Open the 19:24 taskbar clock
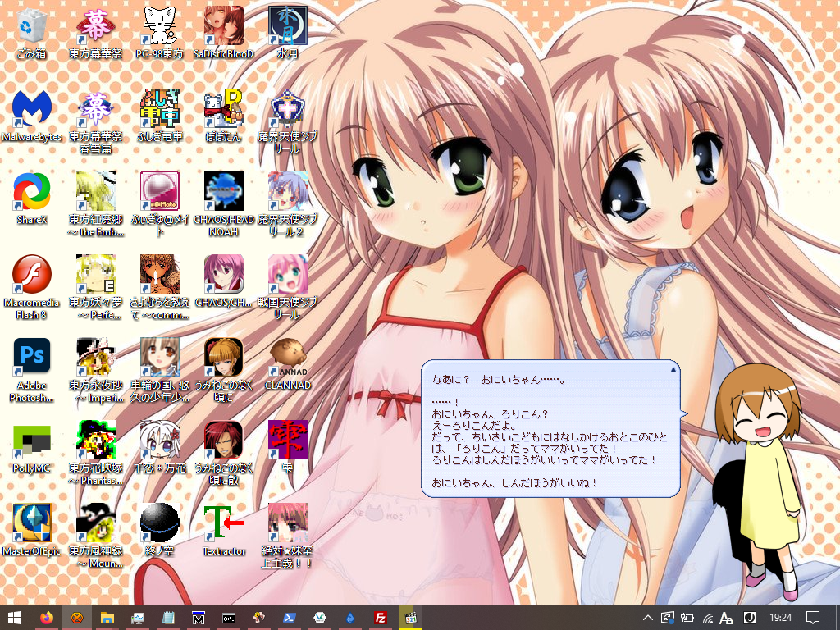The height and width of the screenshot is (630, 840). (x=781, y=618)
